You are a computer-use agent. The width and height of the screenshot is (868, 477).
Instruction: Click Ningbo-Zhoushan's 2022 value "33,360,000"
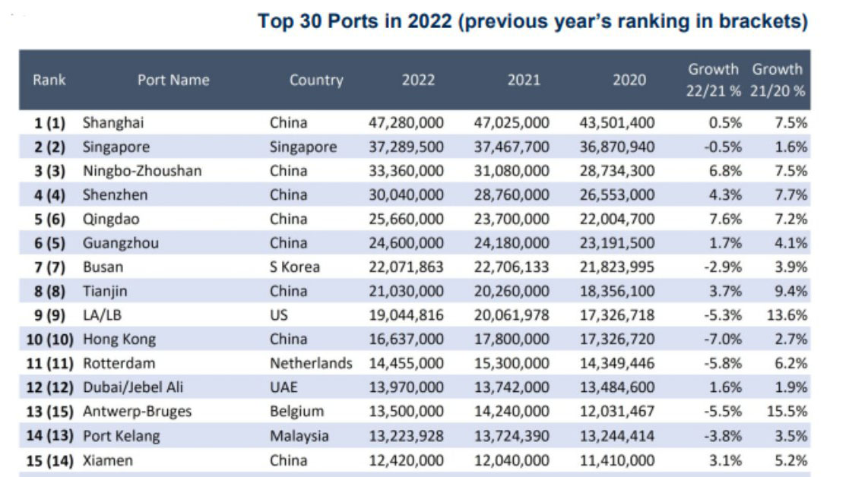[407, 171]
